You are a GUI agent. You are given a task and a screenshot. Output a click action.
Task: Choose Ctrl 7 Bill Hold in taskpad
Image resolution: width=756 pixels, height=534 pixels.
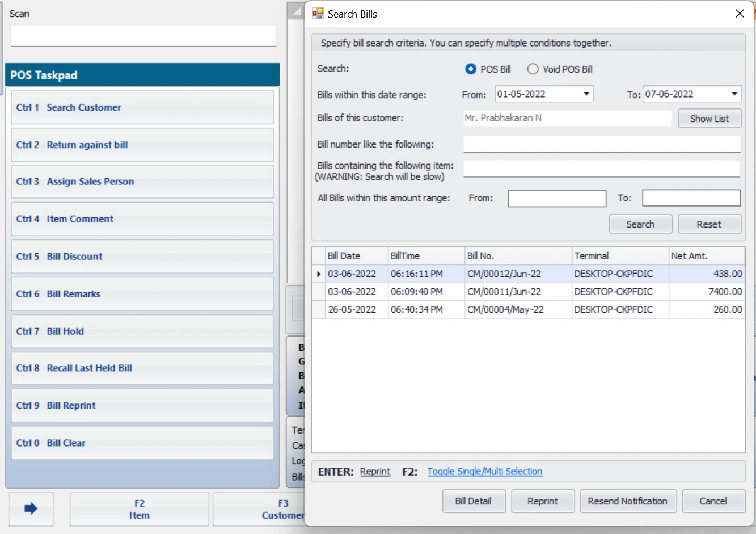click(142, 331)
